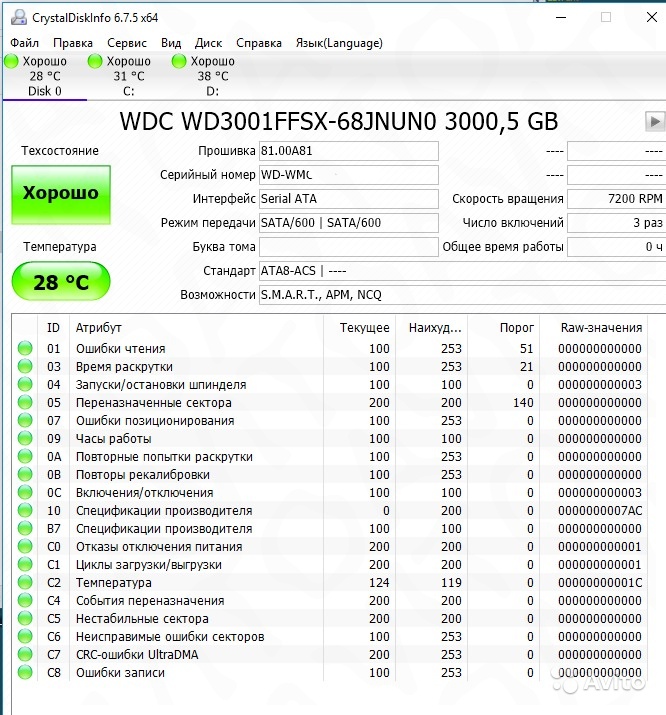Click the Режим передачи field SATA/600
This screenshot has height=715, width=666.
pyautogui.click(x=349, y=223)
